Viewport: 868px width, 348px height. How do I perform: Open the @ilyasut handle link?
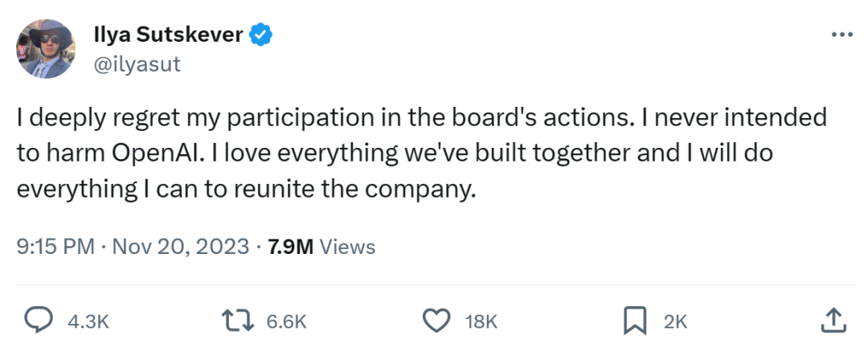[137, 64]
